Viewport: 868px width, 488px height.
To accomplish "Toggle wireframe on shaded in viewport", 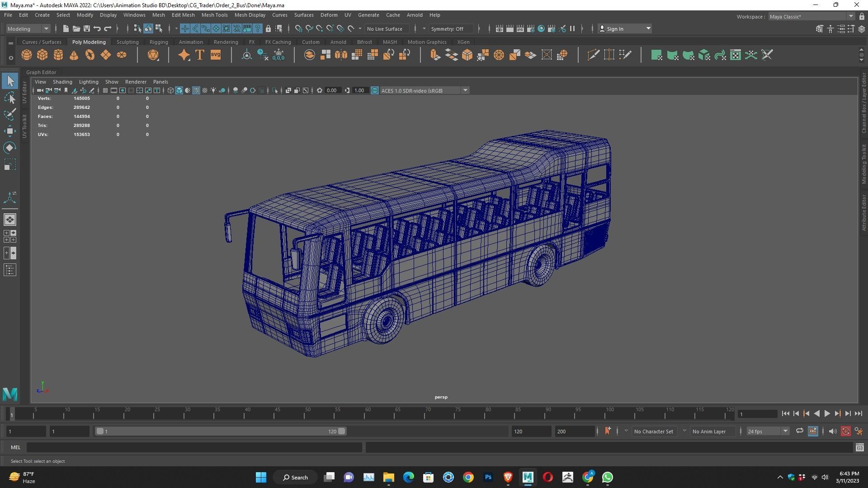I will (196, 90).
